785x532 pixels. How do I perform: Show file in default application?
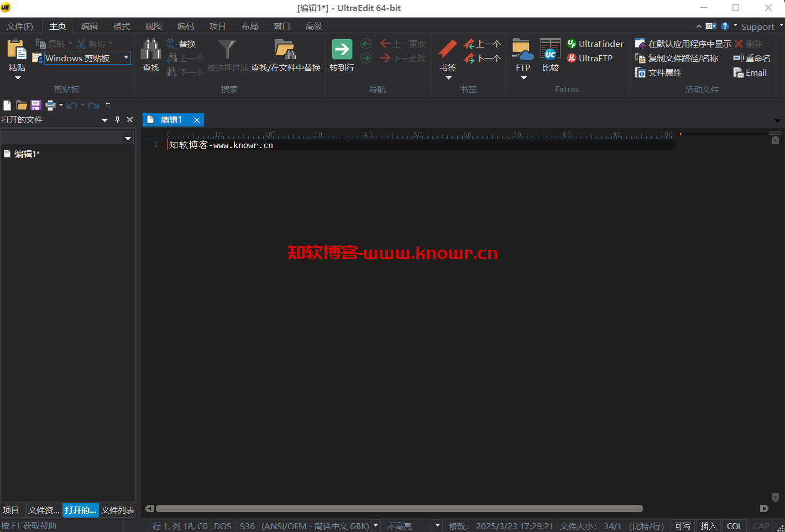[x=683, y=44]
